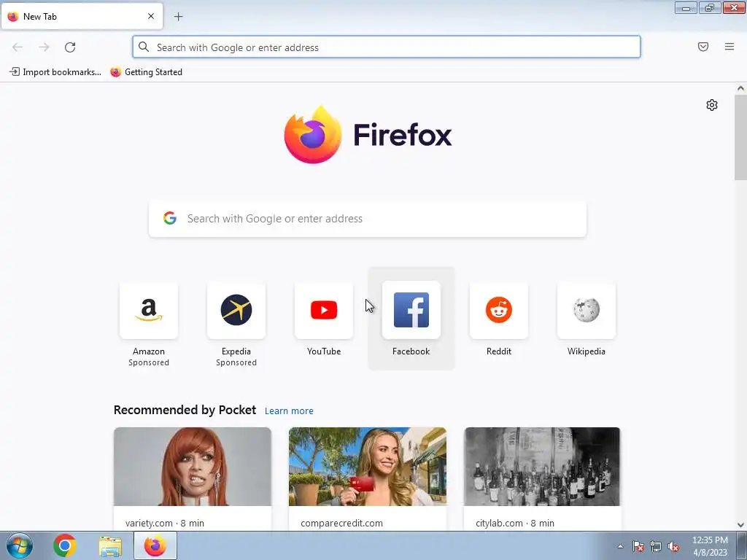
Task: Select the New Tab tab
Action: (x=82, y=16)
